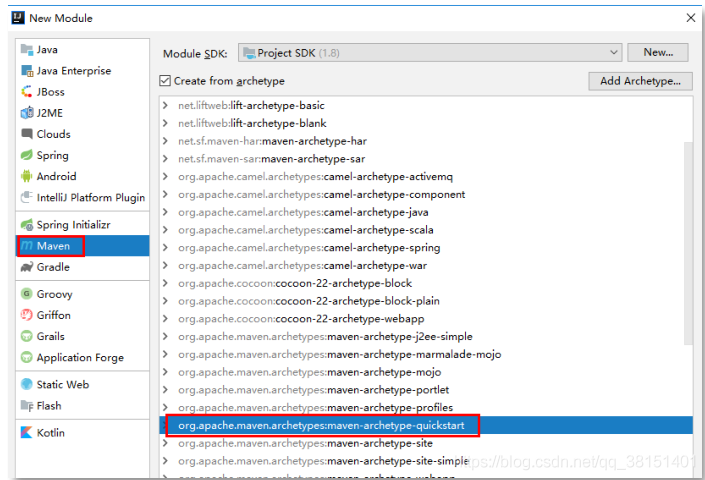
Task: Select the JBoss icon
Action: click(27, 92)
